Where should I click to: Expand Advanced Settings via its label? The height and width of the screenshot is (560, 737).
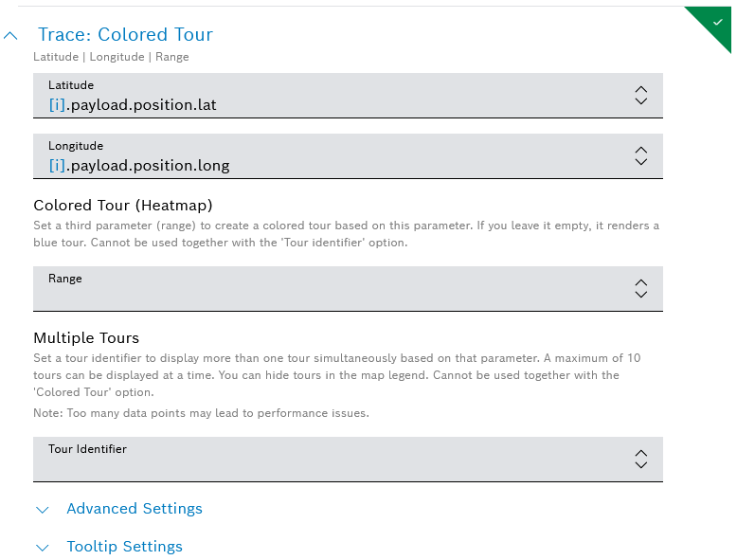click(x=135, y=509)
